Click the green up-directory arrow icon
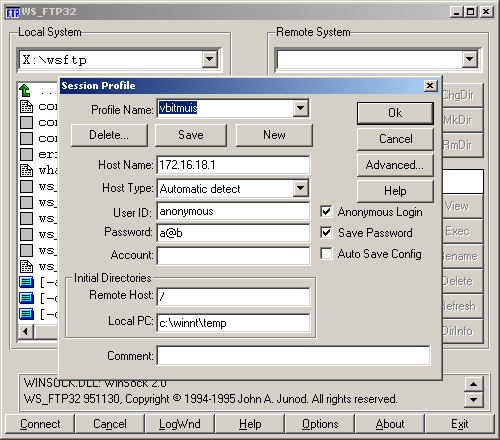500x440 pixels. [25, 91]
